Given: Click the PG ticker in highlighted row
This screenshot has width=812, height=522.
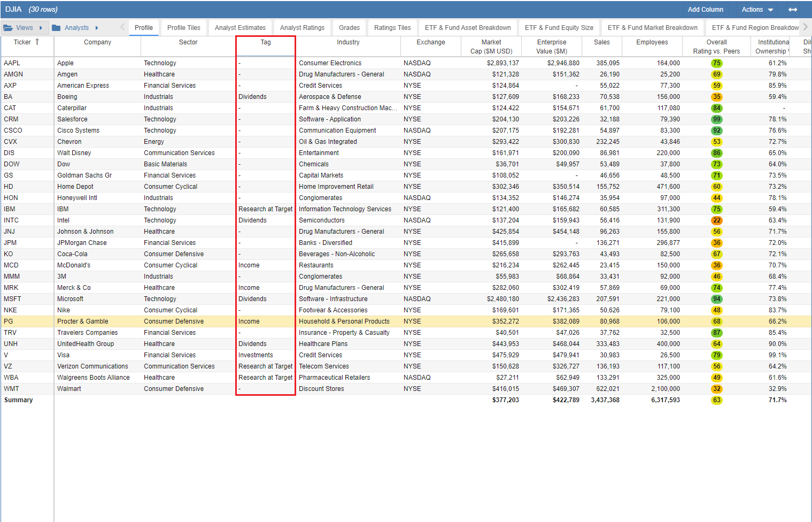Looking at the screenshot, I should click(9, 321).
